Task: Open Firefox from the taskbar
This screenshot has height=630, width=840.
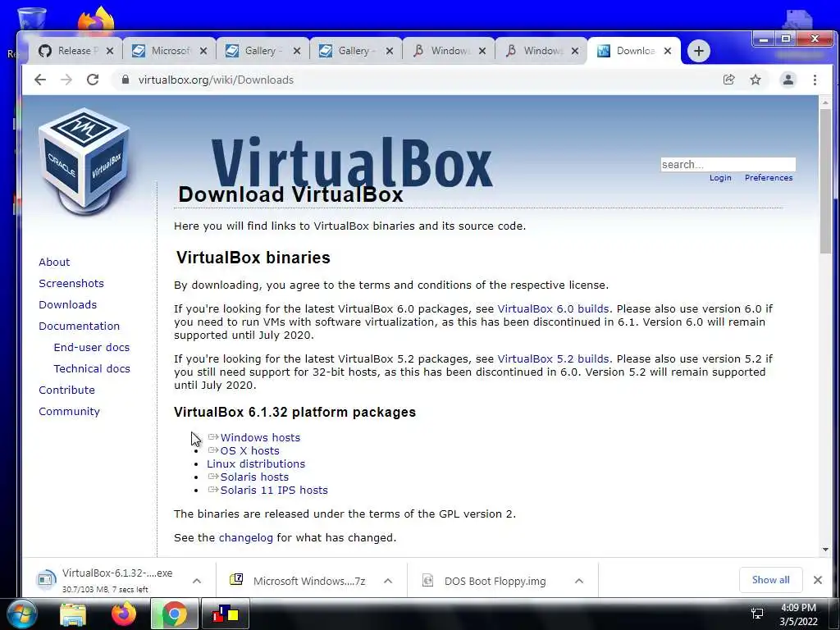Action: 124,614
